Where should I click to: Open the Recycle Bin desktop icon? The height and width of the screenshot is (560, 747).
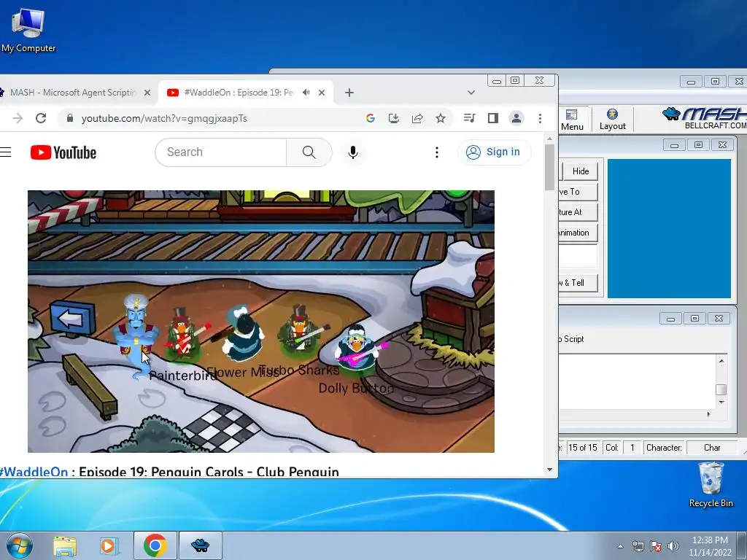pos(711,485)
